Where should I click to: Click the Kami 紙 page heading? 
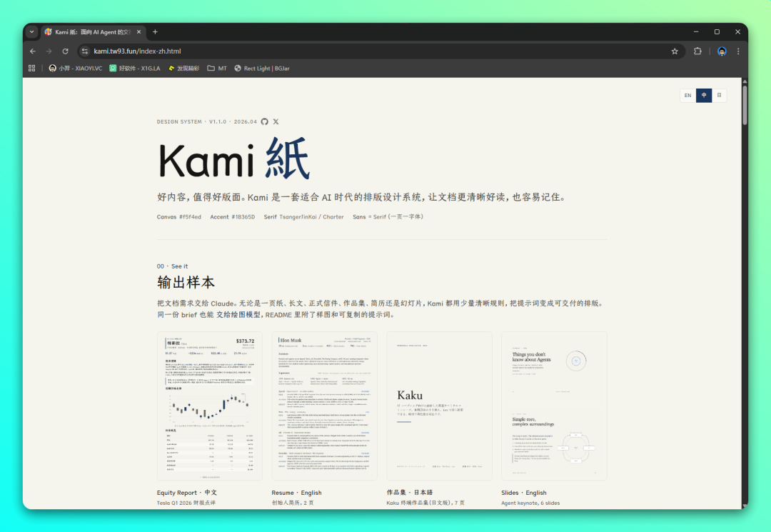[233, 159]
